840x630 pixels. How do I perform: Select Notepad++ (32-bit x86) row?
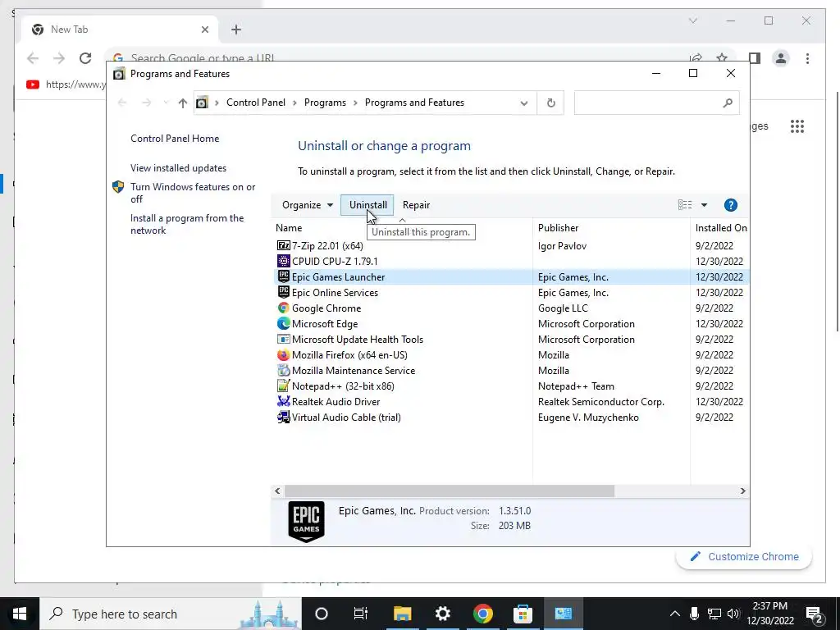pos(510,386)
